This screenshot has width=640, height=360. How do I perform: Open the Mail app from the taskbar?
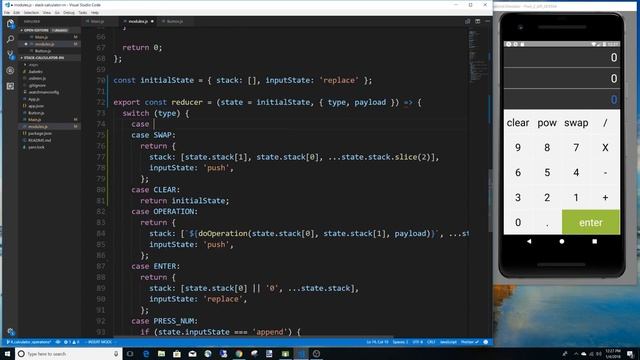coord(192,353)
